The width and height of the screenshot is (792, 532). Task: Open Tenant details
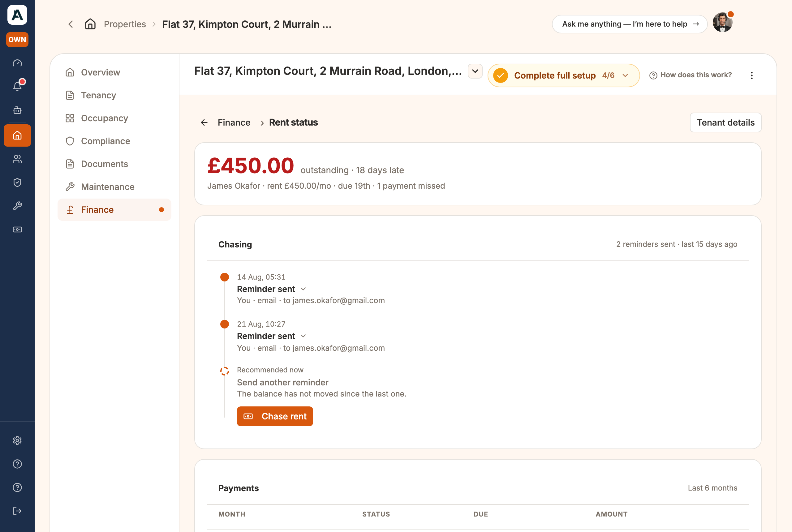tap(725, 122)
